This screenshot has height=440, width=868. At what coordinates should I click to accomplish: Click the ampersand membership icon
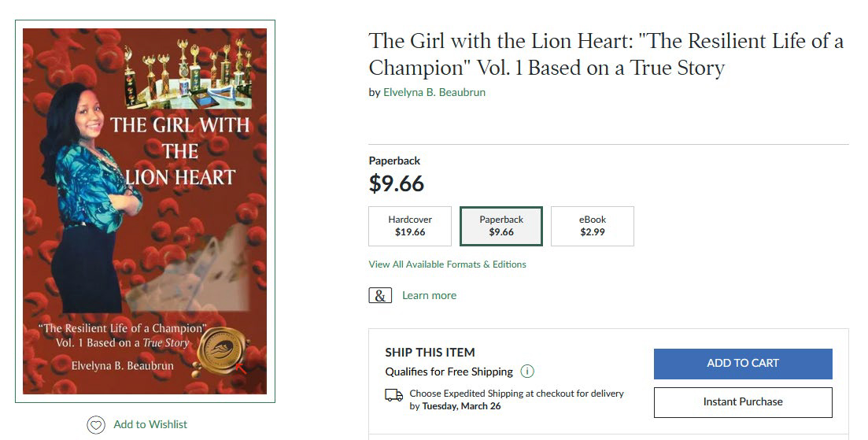[380, 296]
